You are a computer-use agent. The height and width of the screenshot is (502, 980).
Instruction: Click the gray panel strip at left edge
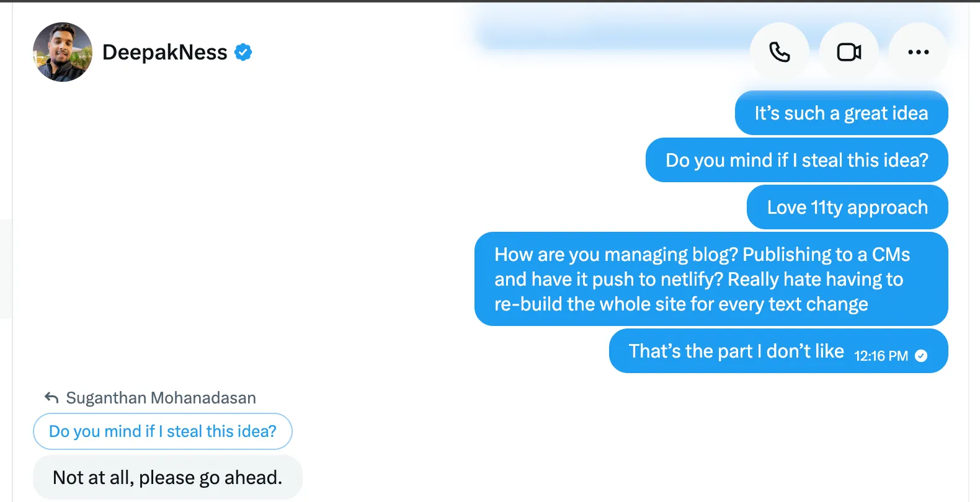click(6, 268)
